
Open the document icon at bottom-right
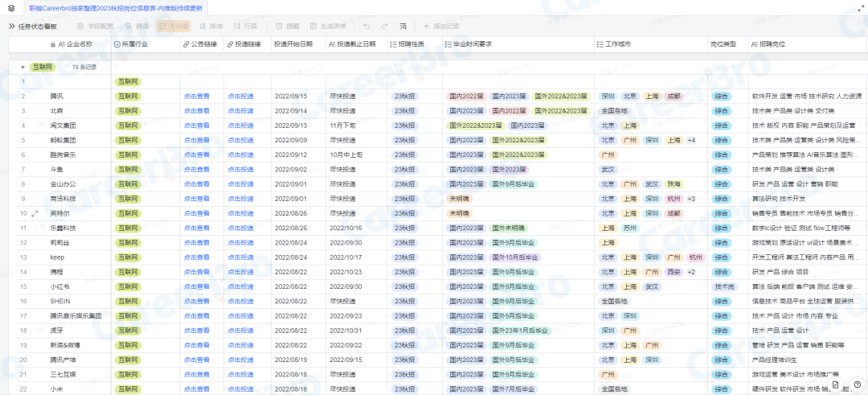point(835,385)
